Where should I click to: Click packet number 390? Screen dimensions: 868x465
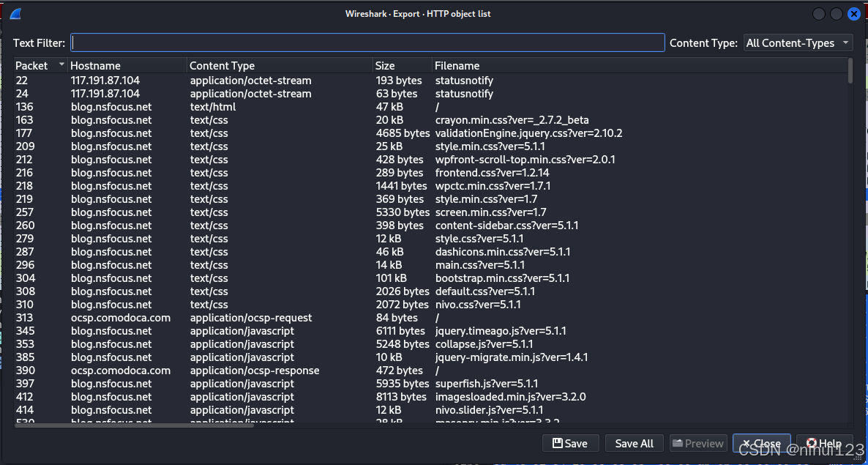(x=24, y=371)
